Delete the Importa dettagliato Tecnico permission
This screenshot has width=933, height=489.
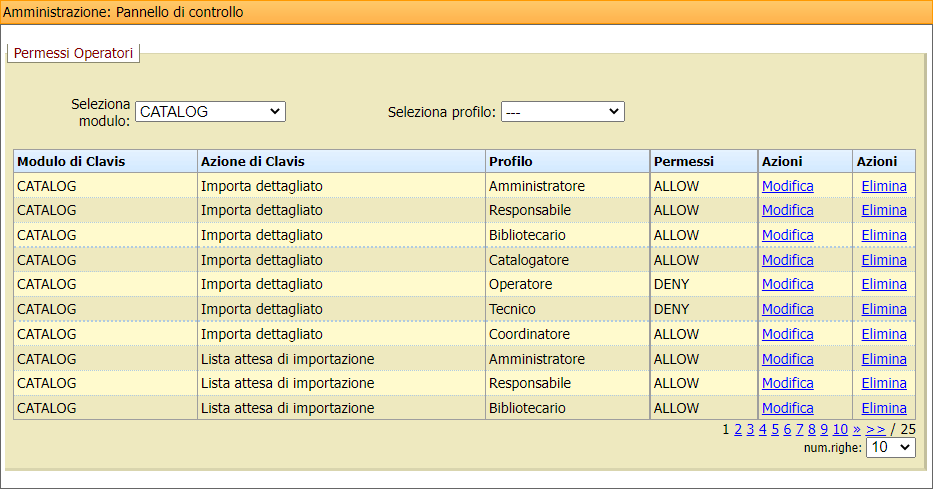pyautogui.click(x=884, y=309)
